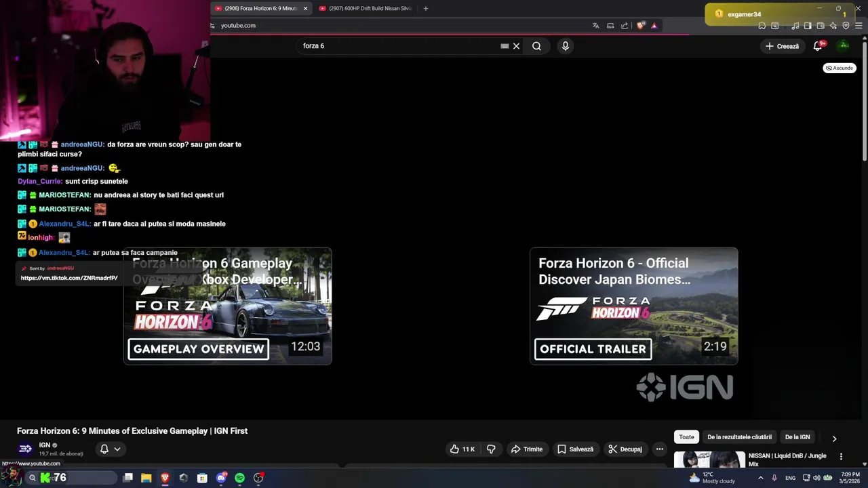Clear the YouTube search text with the X

click(x=516, y=46)
